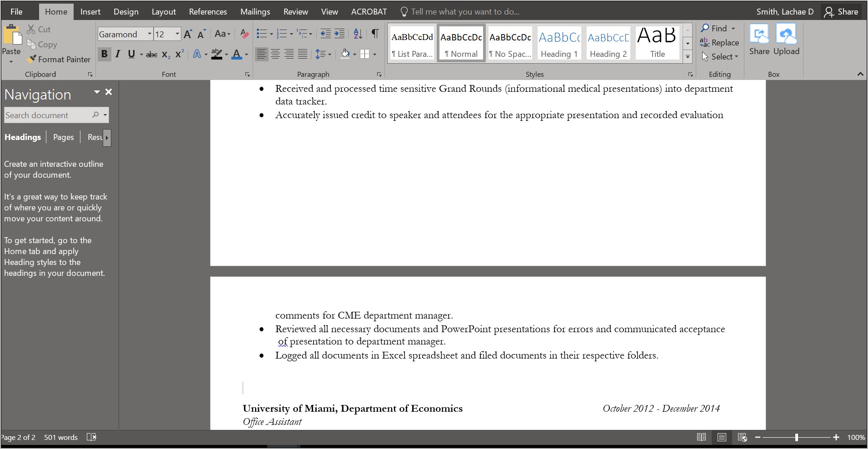Click the Cut icon
Screen dimensions: 868x449
[31, 30]
